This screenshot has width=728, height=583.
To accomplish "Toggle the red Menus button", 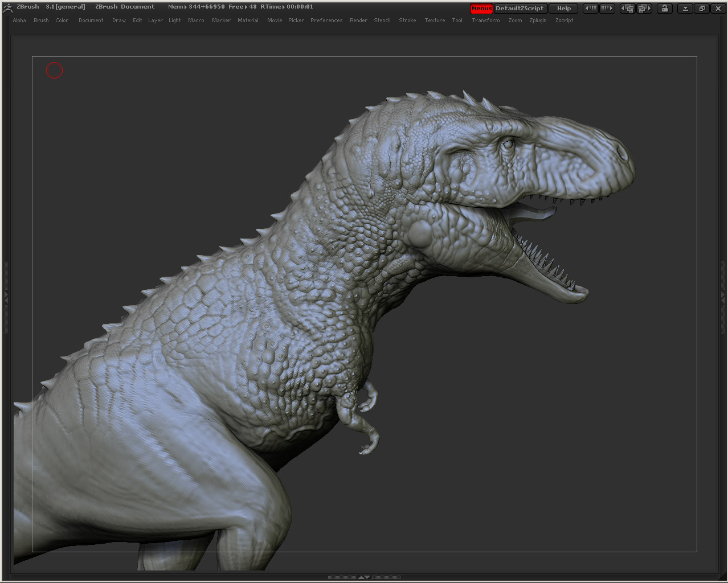I will pos(481,9).
